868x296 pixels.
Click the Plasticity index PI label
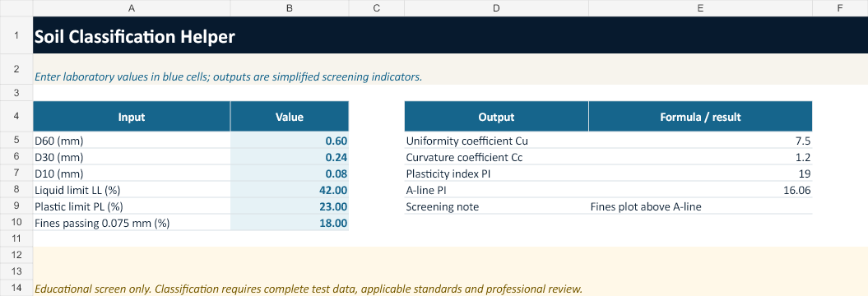coord(448,173)
